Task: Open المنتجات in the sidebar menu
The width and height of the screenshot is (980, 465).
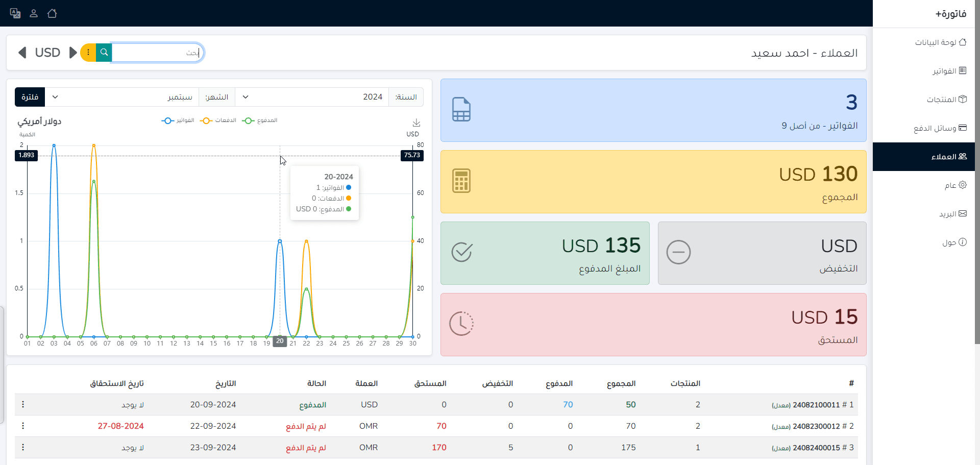Action: pyautogui.click(x=946, y=100)
